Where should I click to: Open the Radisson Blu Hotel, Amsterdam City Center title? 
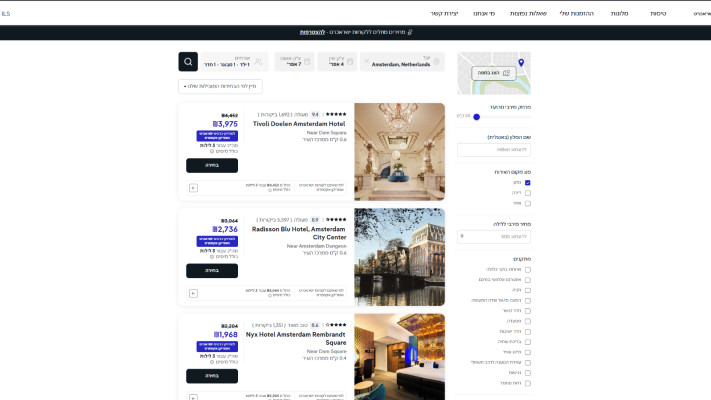point(299,233)
